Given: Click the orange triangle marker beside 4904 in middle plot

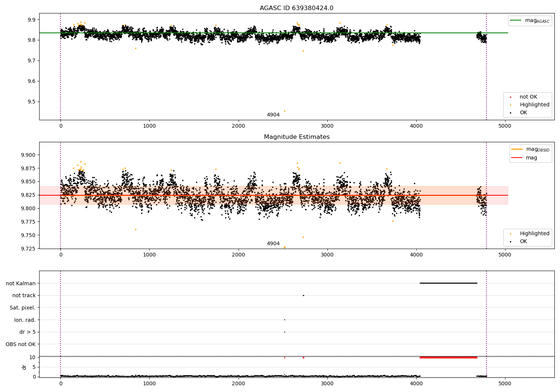Looking at the screenshot, I should click(284, 248).
